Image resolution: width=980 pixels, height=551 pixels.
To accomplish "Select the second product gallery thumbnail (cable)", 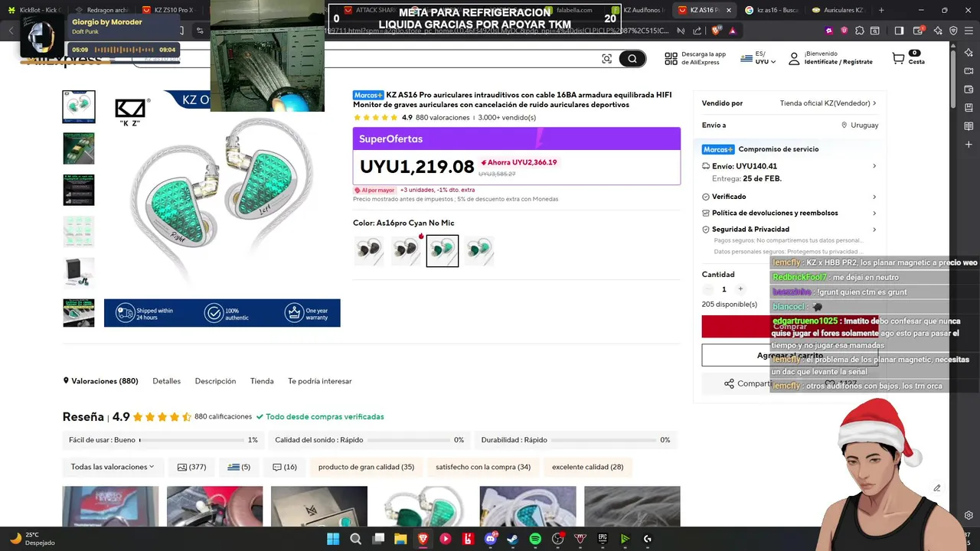I will tap(79, 148).
